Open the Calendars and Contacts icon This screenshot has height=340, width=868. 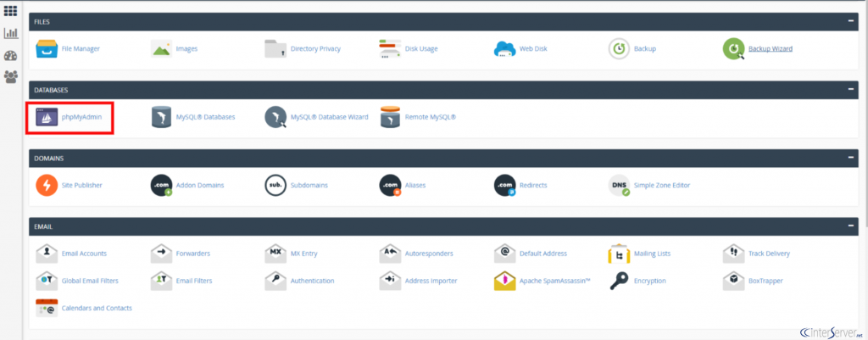[47, 308]
